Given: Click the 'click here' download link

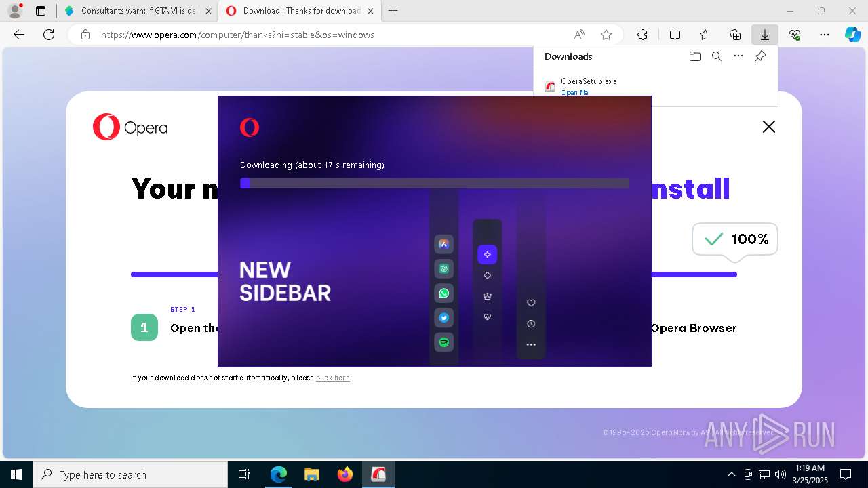Looking at the screenshot, I should click(333, 378).
